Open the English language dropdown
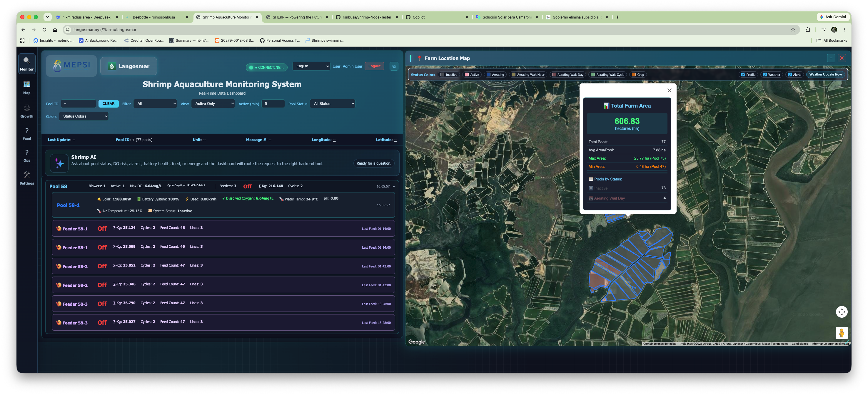The image size is (868, 395). [x=311, y=66]
